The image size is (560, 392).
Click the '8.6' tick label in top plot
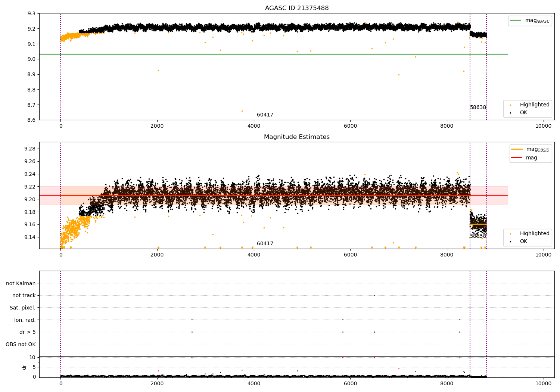(32, 120)
